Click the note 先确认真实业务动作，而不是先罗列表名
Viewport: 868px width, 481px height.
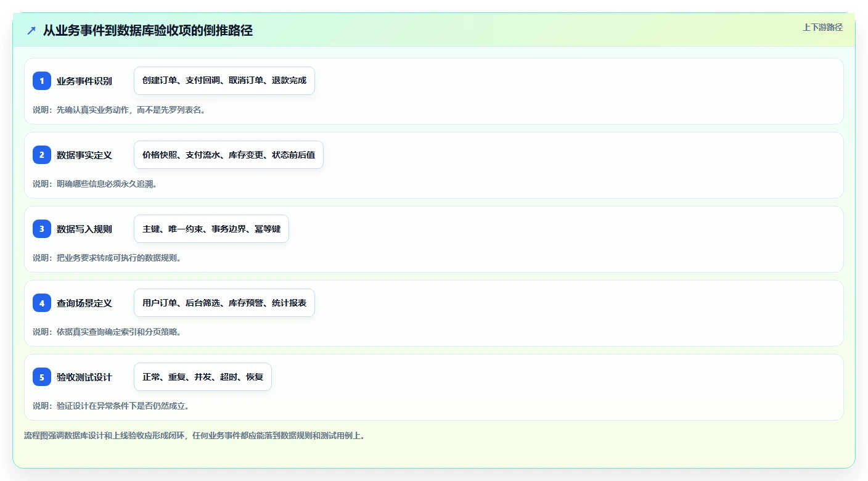(119, 110)
